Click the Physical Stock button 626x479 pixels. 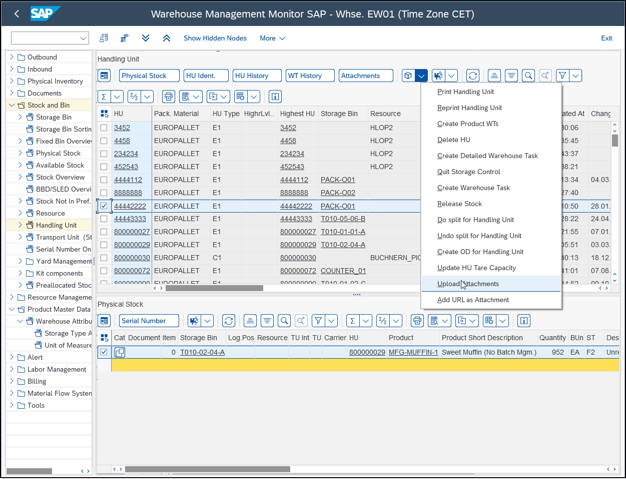click(149, 75)
